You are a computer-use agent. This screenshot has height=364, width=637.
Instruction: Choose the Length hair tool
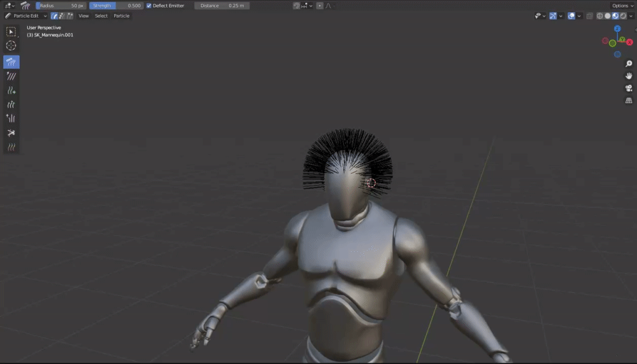point(11,105)
